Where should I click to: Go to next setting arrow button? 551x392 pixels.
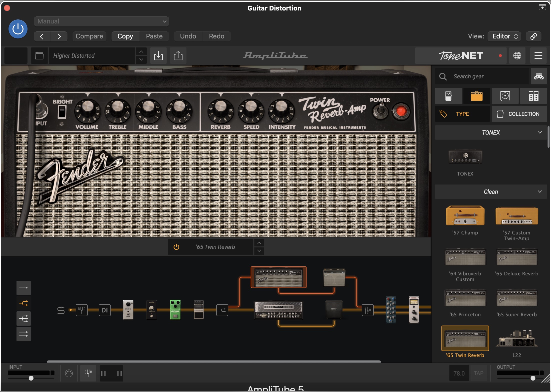[x=59, y=36]
